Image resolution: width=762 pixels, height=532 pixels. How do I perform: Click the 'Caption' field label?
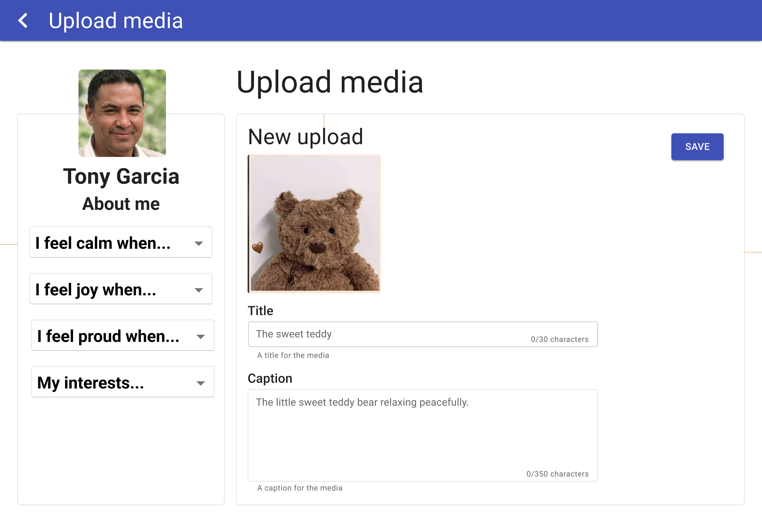click(x=270, y=378)
